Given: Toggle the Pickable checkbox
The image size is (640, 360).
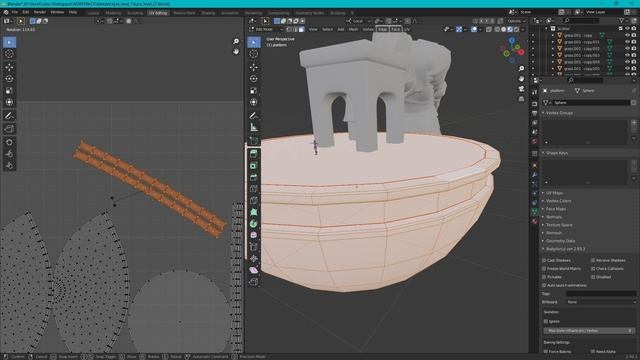Looking at the screenshot, I should 544,277.
